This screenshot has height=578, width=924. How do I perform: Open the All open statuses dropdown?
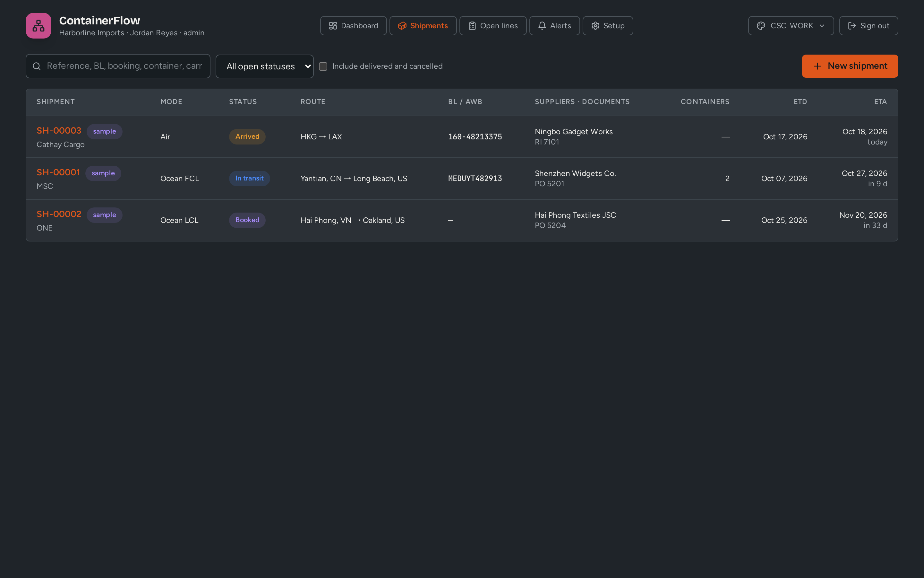pyautogui.click(x=265, y=66)
